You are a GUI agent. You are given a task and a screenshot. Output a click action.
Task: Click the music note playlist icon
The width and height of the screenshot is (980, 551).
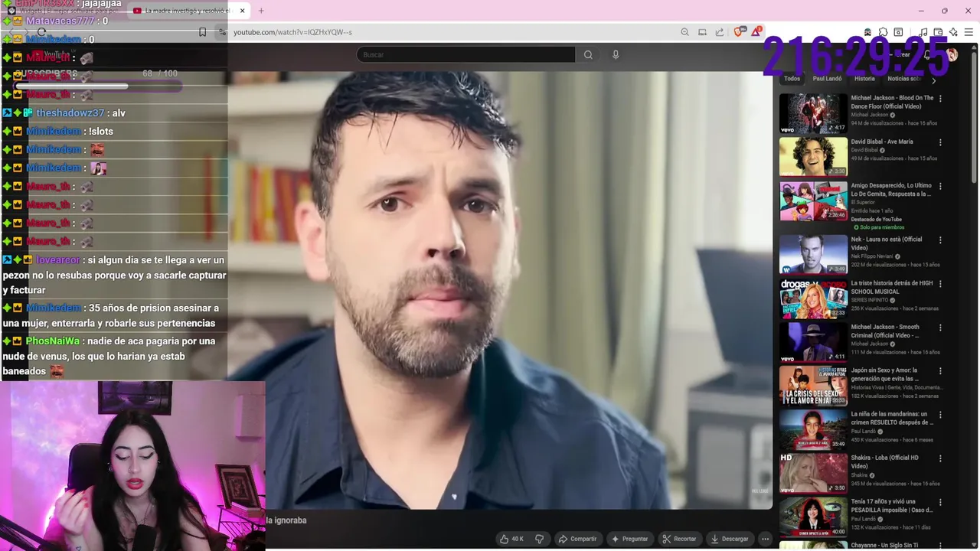[x=923, y=32]
